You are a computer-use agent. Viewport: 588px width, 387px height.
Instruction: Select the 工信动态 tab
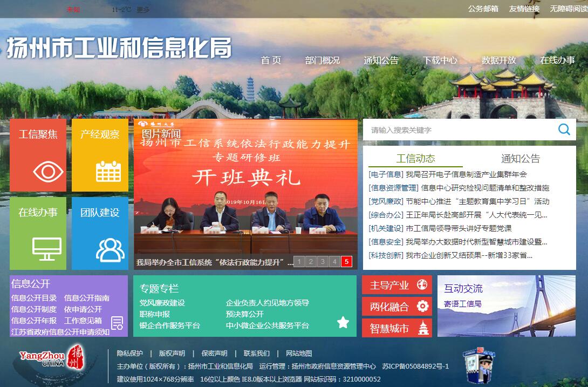415,159
